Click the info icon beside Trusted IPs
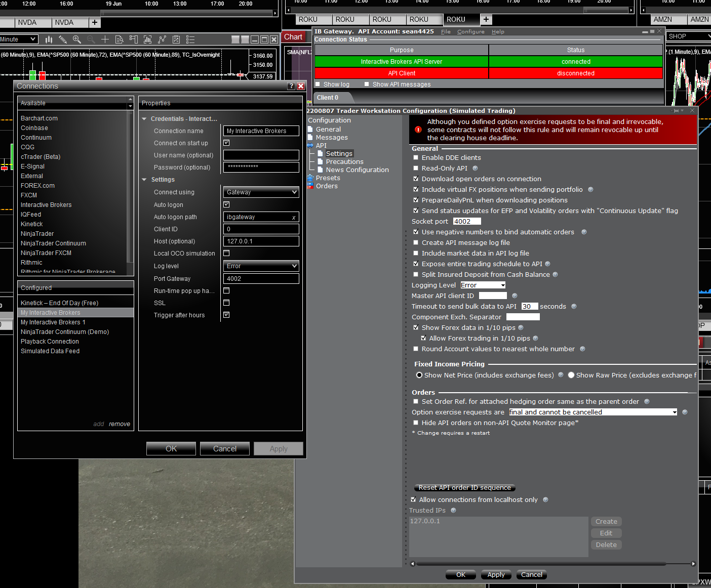Image resolution: width=711 pixels, height=588 pixels. [453, 511]
